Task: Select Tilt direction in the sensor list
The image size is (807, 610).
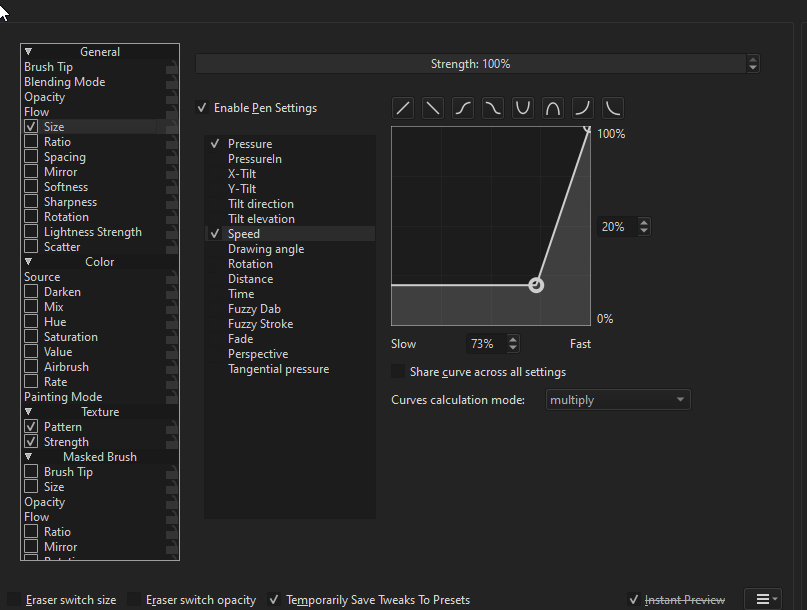Action: click(260, 204)
